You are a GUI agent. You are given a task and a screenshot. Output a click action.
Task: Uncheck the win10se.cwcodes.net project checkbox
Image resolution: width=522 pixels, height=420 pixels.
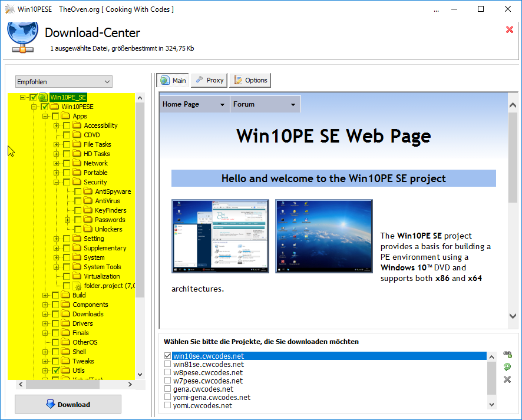pyautogui.click(x=168, y=356)
